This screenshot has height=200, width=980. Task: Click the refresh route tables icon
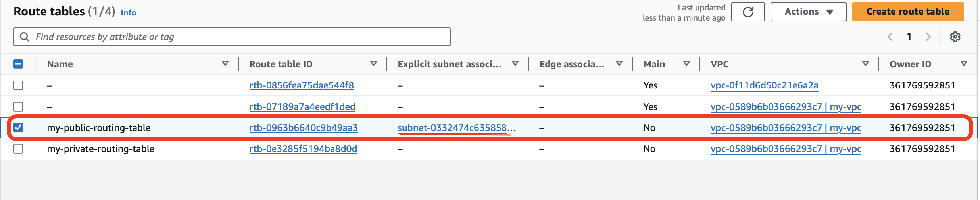(748, 12)
